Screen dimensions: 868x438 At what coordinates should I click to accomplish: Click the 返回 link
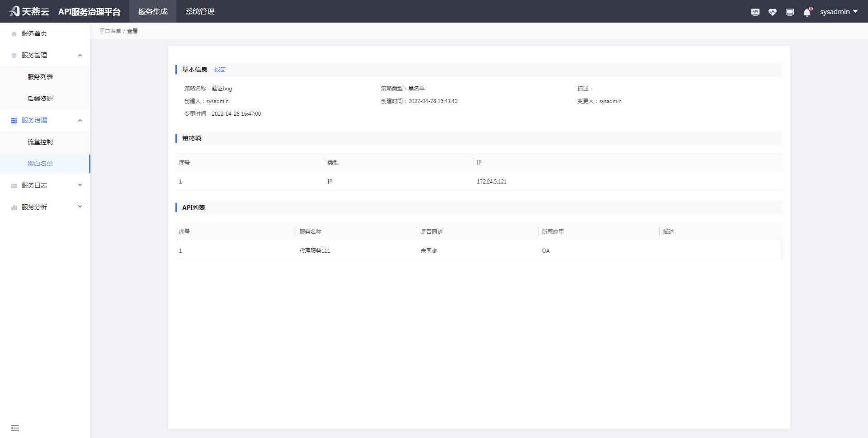(220, 70)
